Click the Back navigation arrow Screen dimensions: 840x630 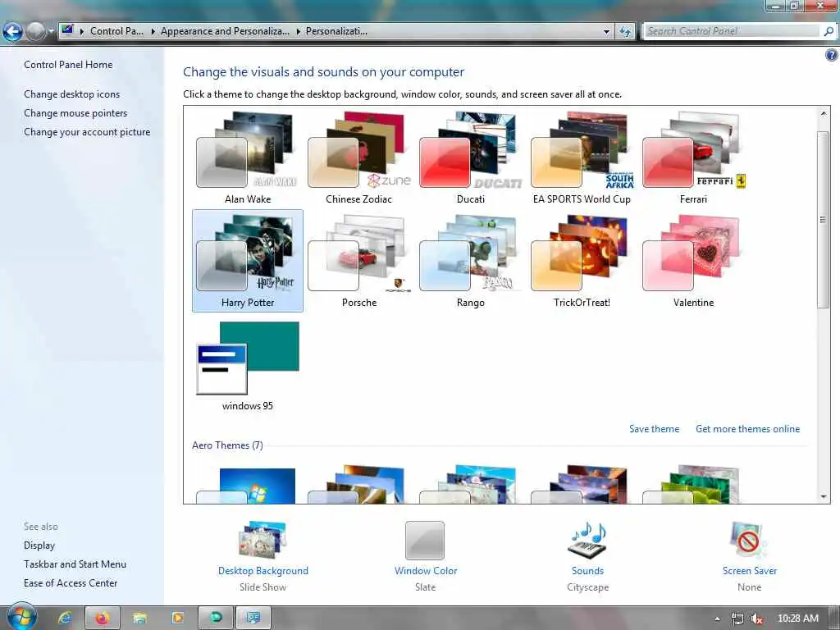tap(13, 32)
